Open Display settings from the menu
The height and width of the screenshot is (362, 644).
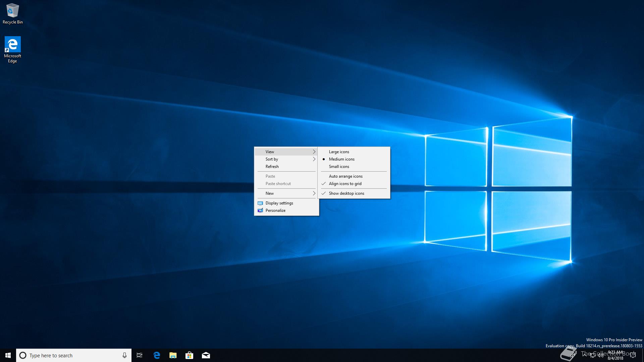(x=279, y=203)
